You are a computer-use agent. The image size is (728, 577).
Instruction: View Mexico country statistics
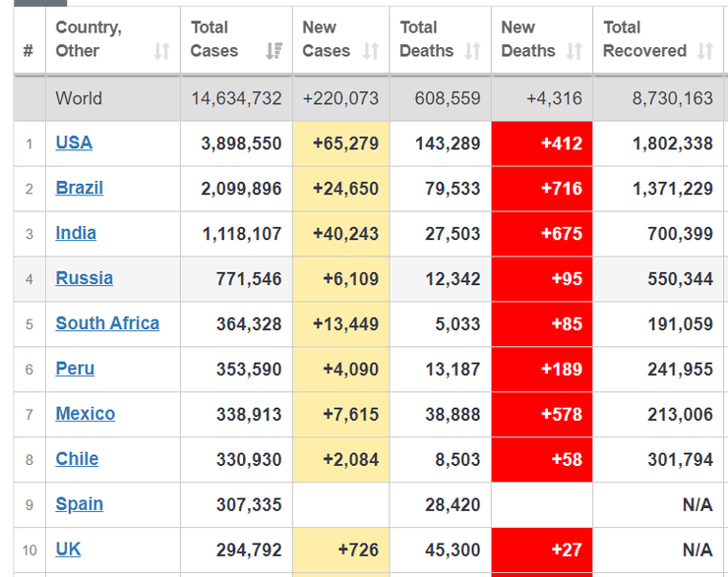point(85,414)
